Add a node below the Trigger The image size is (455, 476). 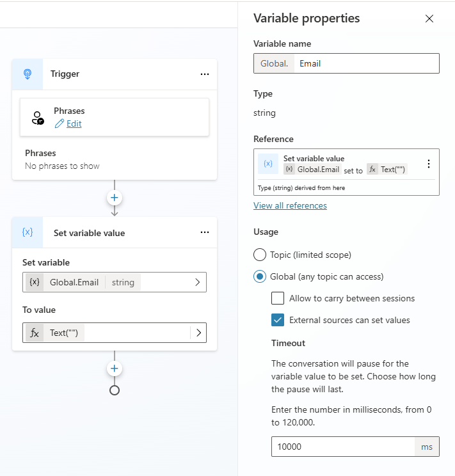tap(115, 198)
